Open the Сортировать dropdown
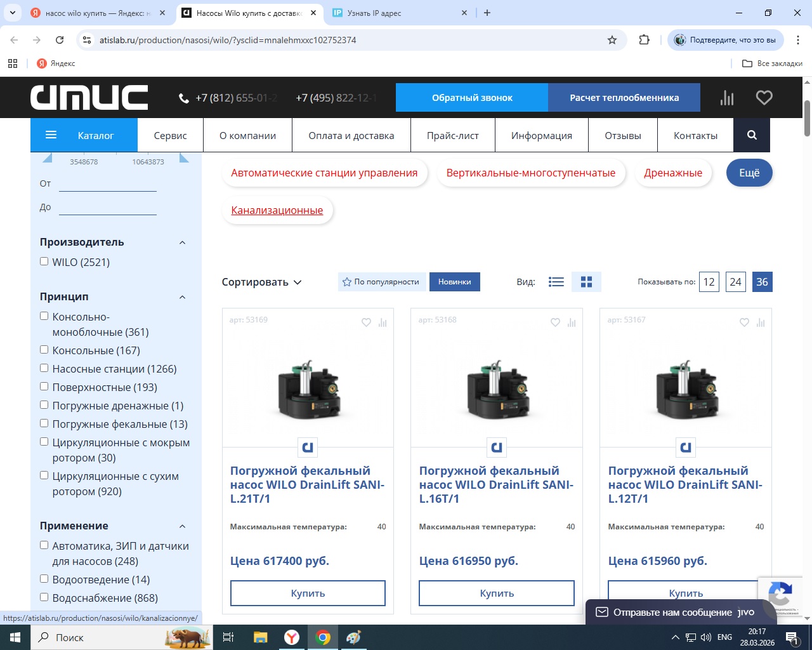 click(261, 282)
